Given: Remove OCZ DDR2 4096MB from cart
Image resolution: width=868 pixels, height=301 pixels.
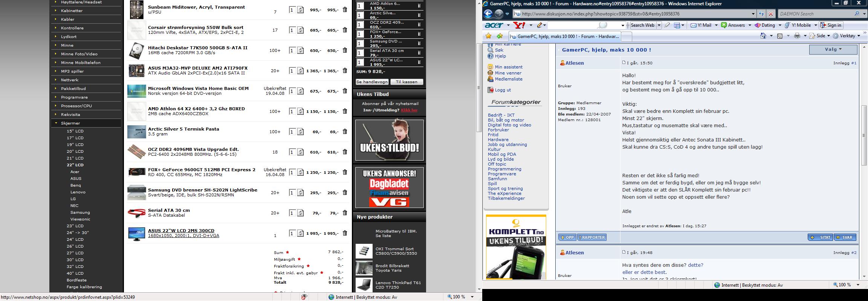Looking at the screenshot, I should coord(345,152).
